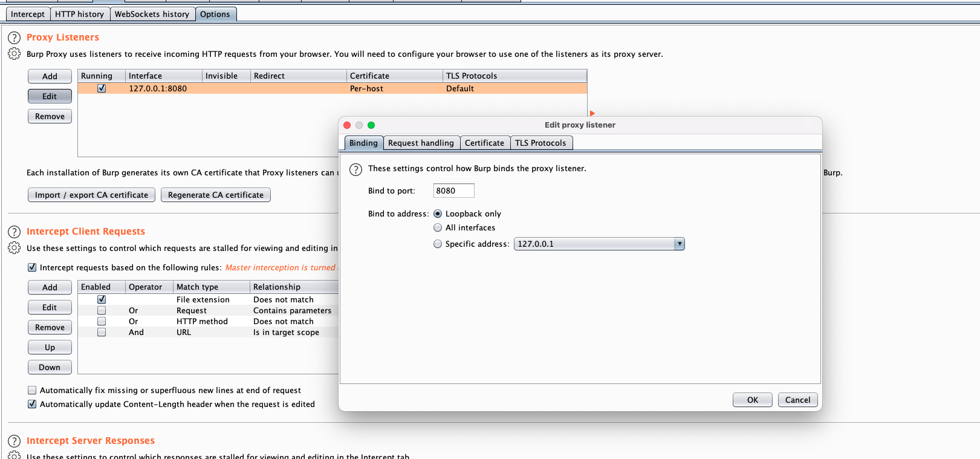Screen dimensions: 980x459
Task: Click the Running column header
Action: pyautogui.click(x=102, y=76)
